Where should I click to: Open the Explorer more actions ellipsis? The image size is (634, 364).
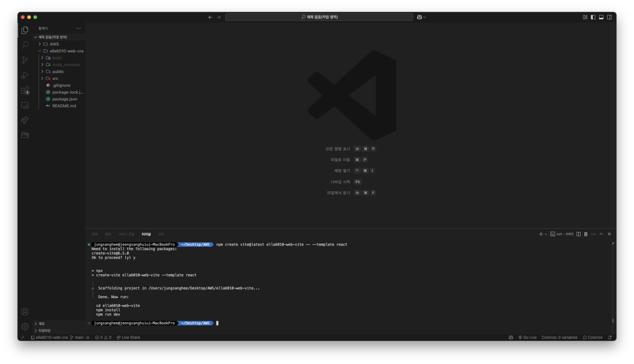[x=78, y=28]
